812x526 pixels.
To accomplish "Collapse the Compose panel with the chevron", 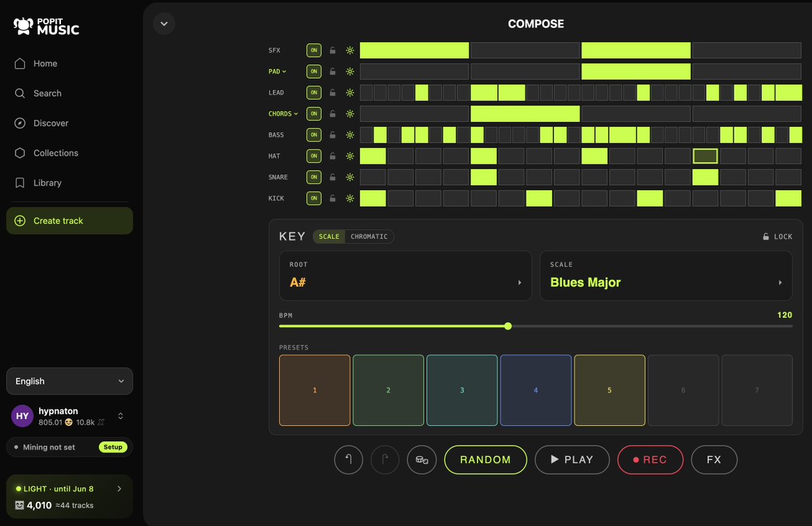I will pos(164,24).
